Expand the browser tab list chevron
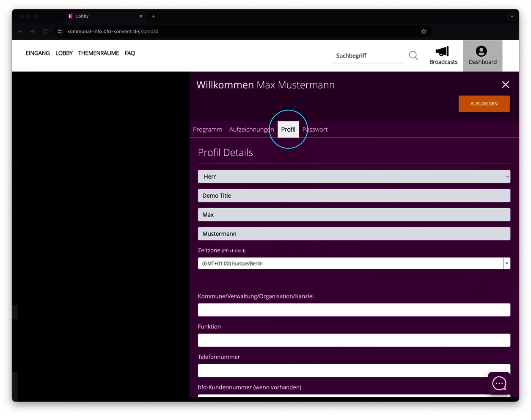 point(512,16)
